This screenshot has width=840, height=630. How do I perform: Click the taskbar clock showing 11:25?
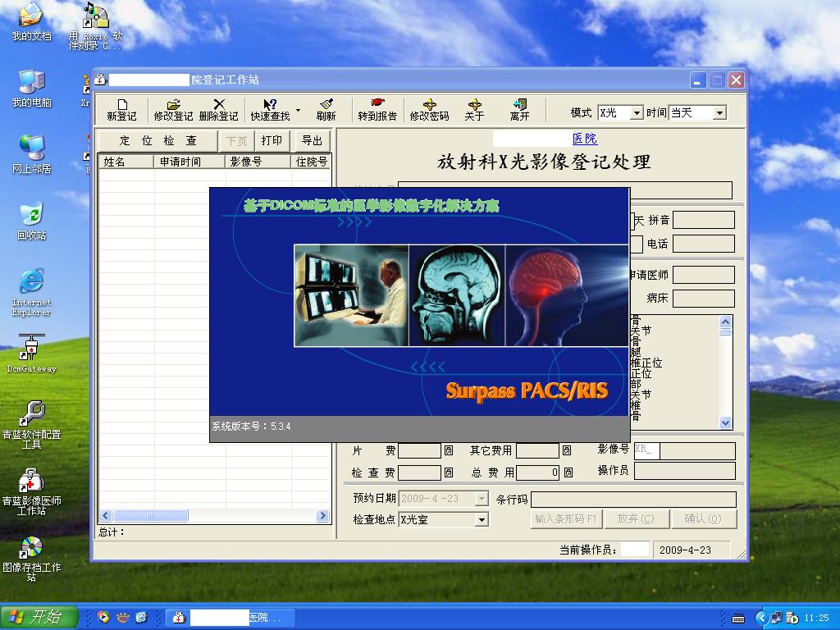[x=817, y=618]
